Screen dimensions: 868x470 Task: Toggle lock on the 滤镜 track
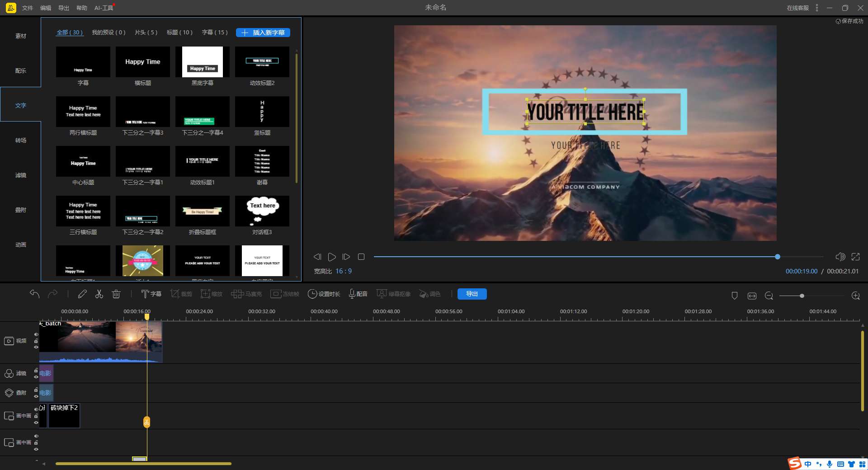[36, 371]
